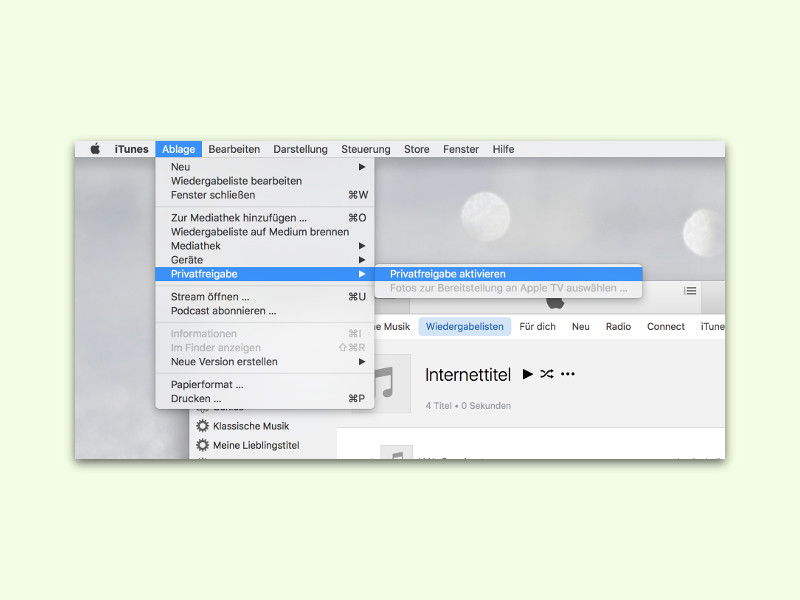Image resolution: width=800 pixels, height=600 pixels.
Task: Select the highlighted Privatfreigabe entry
Action: tap(265, 274)
